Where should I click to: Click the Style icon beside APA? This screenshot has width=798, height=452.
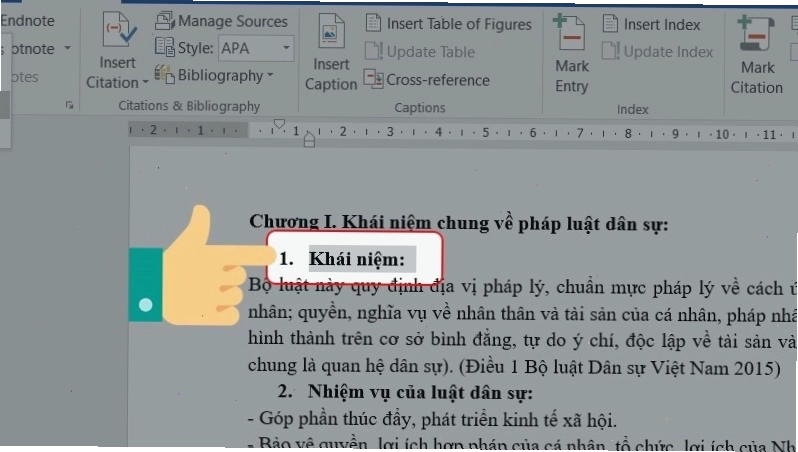[164, 47]
